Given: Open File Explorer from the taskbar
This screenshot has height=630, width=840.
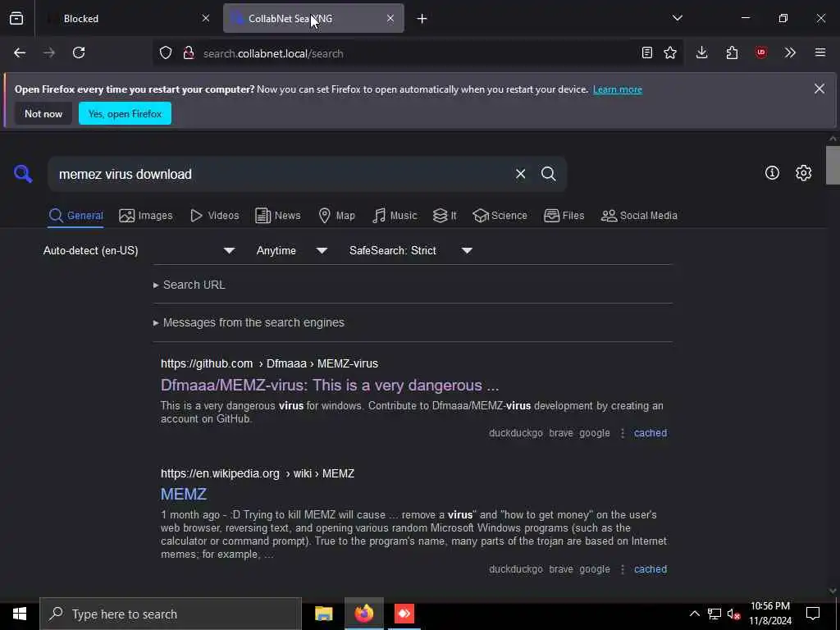Looking at the screenshot, I should tap(323, 614).
